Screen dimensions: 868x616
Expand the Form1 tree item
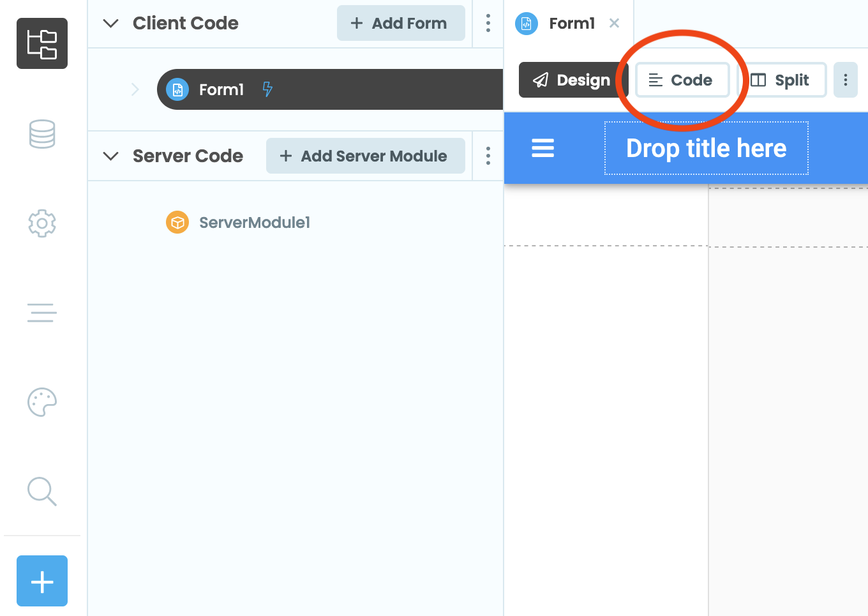135,89
